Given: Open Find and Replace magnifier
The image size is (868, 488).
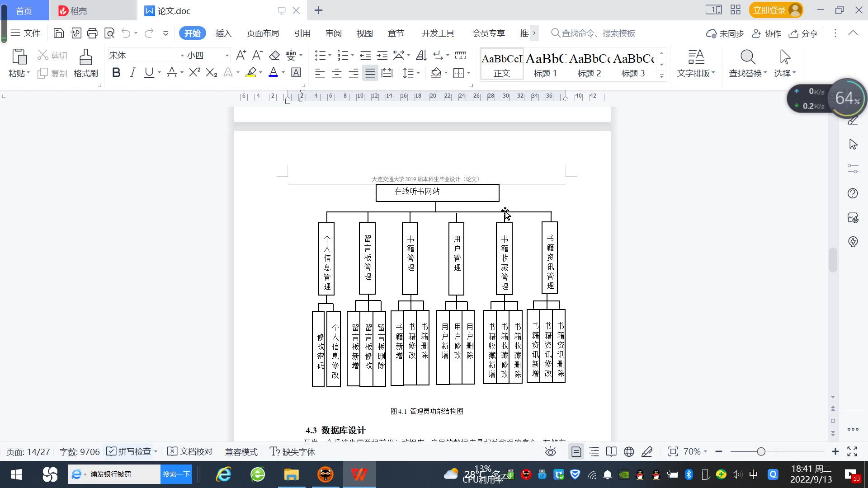Looking at the screenshot, I should click(748, 57).
